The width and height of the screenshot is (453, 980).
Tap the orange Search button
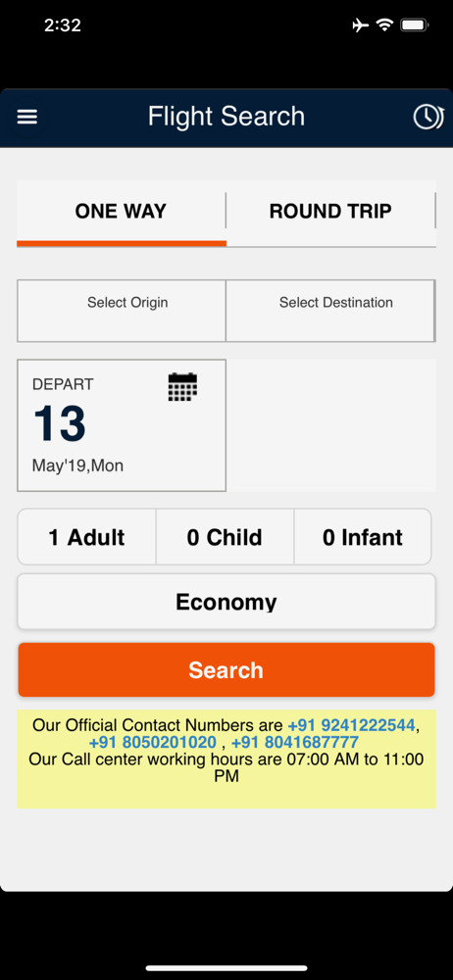(x=226, y=669)
